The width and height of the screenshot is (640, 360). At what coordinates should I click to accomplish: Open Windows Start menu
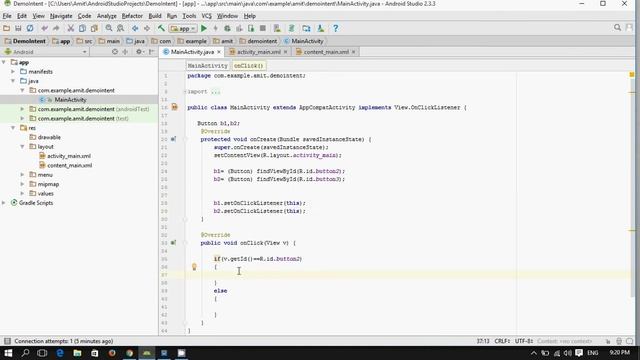tap(8, 353)
